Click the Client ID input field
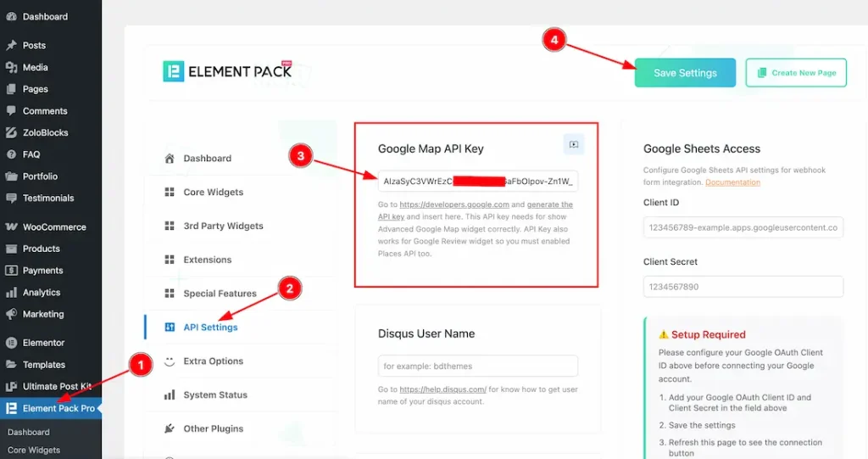The width and height of the screenshot is (868, 459). point(743,227)
